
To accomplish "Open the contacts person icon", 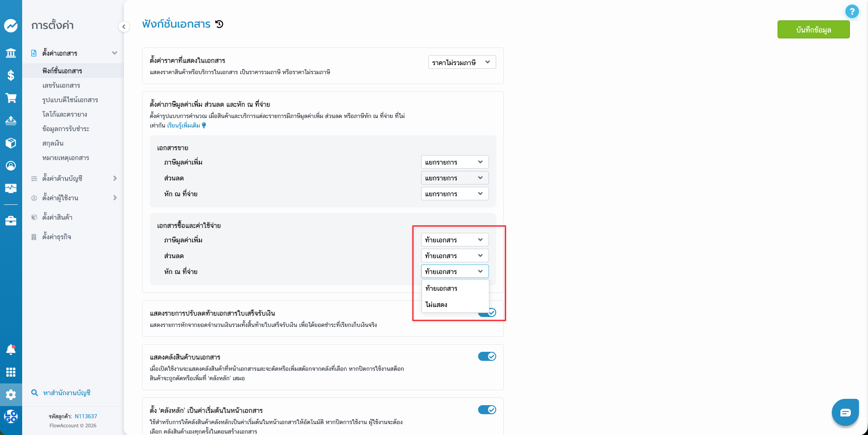I will click(11, 165).
